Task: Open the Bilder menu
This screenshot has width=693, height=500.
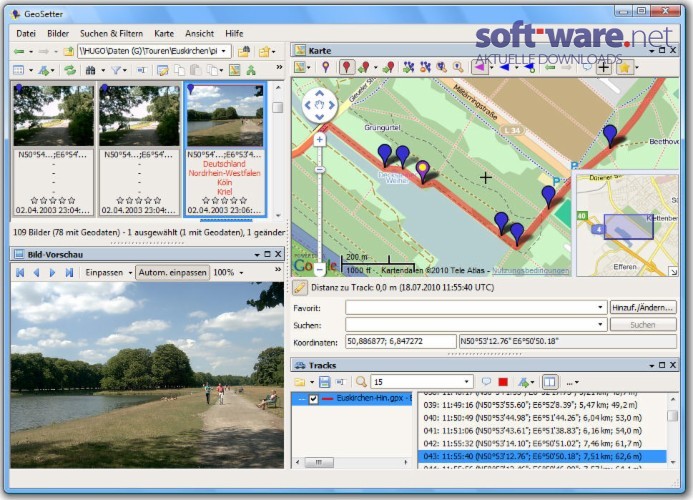Action: pos(58,34)
